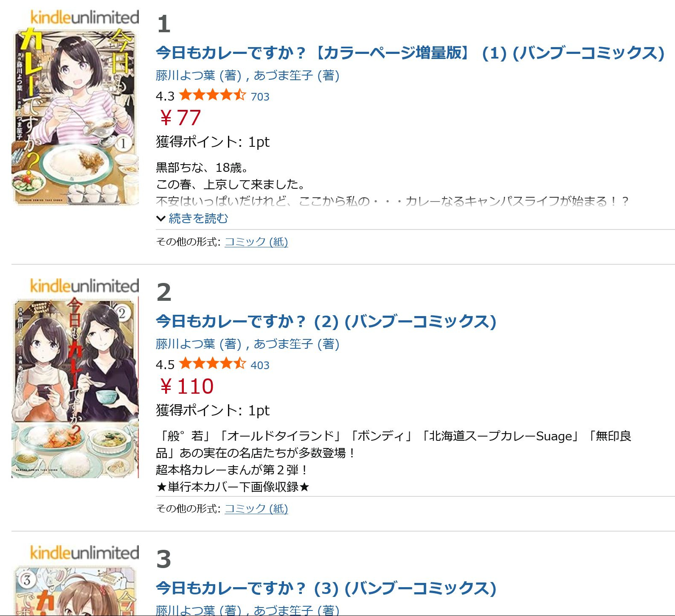Open the volume 2 manga cover thumbnail
Image resolution: width=675 pixels, height=616 pixels.
coord(75,387)
